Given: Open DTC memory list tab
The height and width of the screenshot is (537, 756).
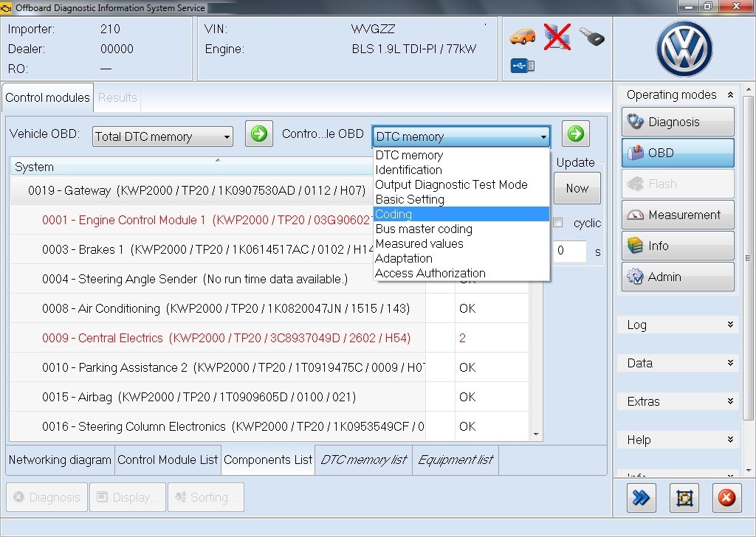Looking at the screenshot, I should click(363, 460).
